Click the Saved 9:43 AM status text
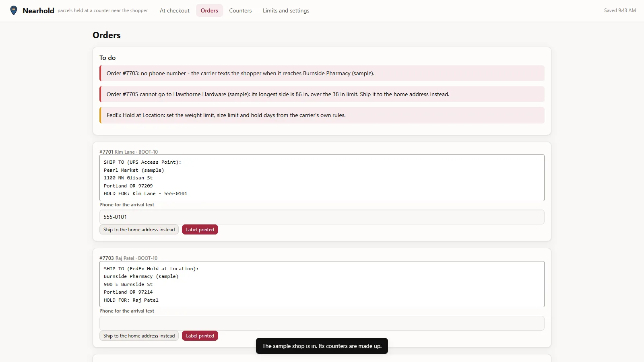Screen dimensions: 644x362 (620, 10)
